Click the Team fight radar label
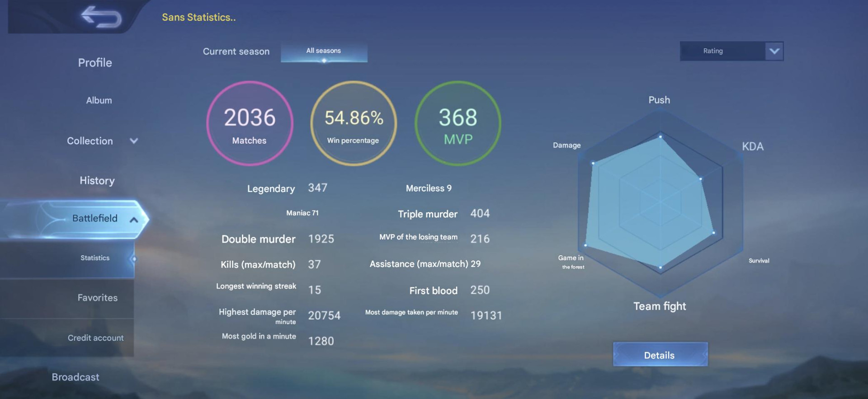The image size is (868, 399). tap(660, 306)
